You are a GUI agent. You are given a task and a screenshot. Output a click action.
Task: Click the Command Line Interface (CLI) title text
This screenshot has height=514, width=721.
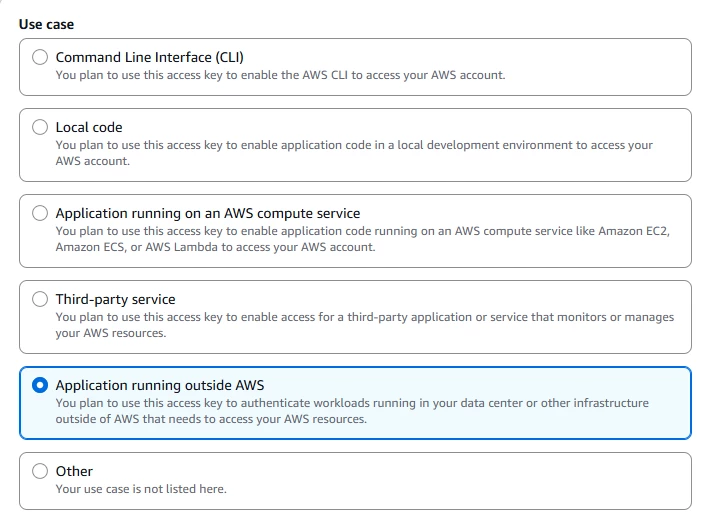point(149,57)
